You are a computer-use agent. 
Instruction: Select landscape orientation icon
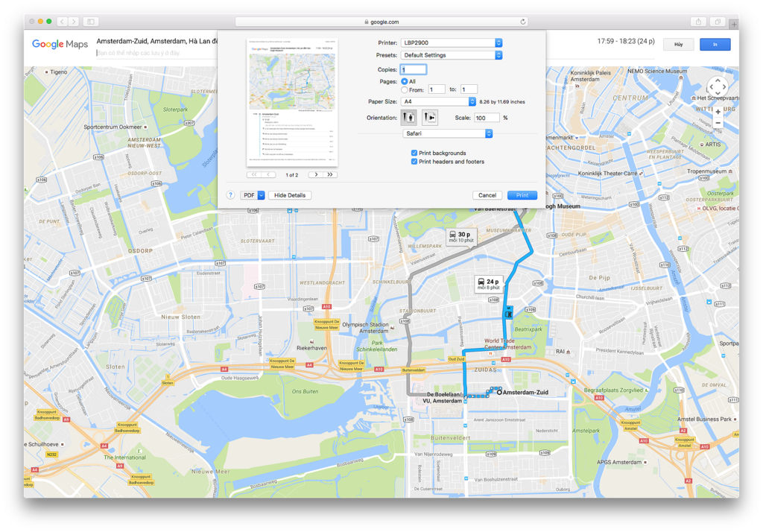(429, 117)
